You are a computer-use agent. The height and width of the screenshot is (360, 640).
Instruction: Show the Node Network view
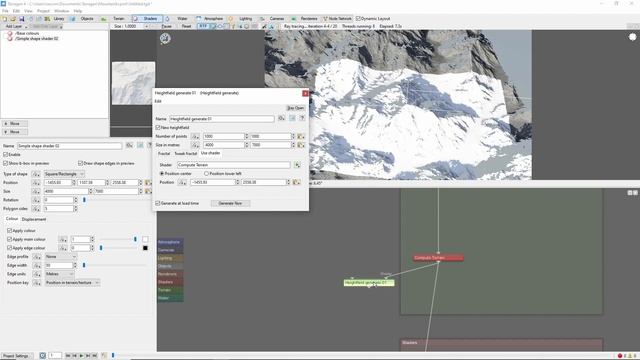(337, 19)
